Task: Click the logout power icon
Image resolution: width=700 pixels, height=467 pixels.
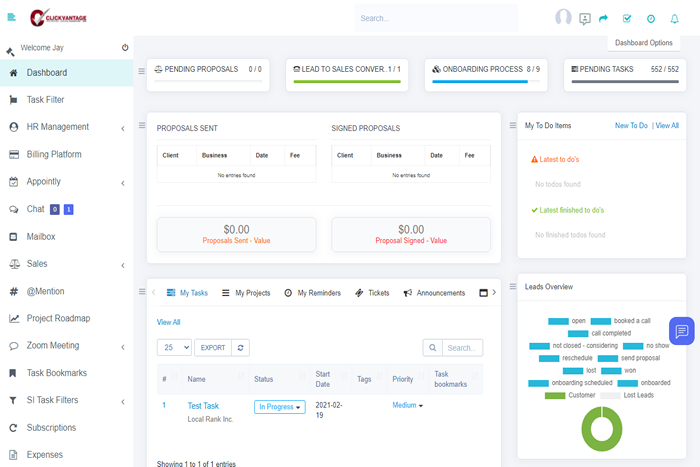Action: point(125,47)
